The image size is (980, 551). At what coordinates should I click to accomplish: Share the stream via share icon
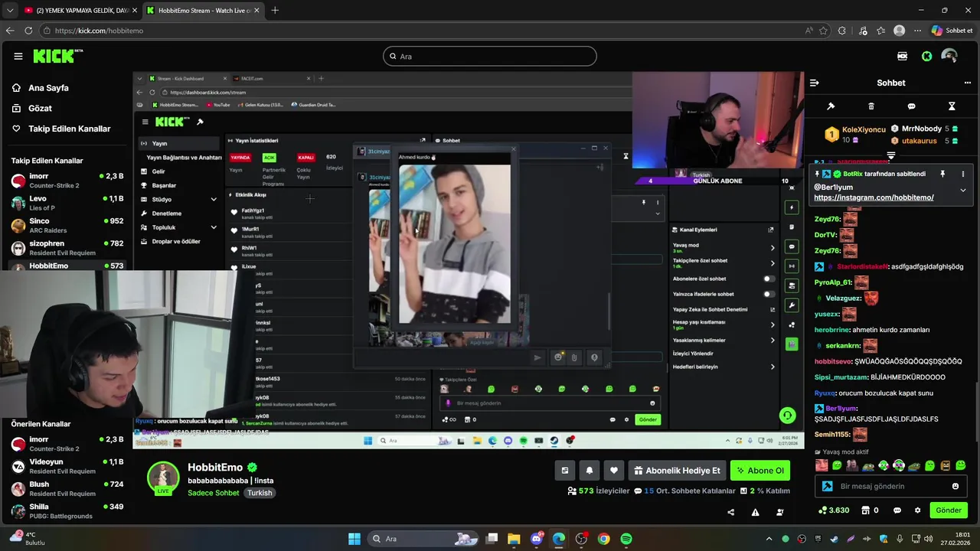(730, 512)
